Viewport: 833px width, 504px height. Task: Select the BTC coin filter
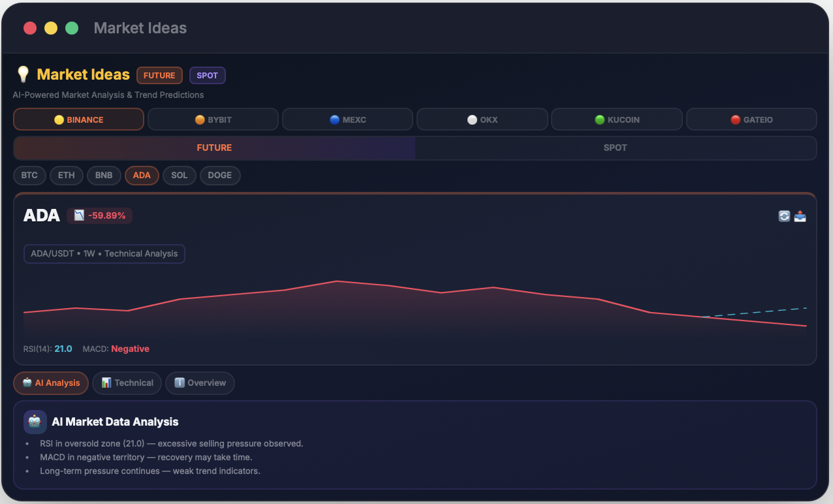point(29,175)
